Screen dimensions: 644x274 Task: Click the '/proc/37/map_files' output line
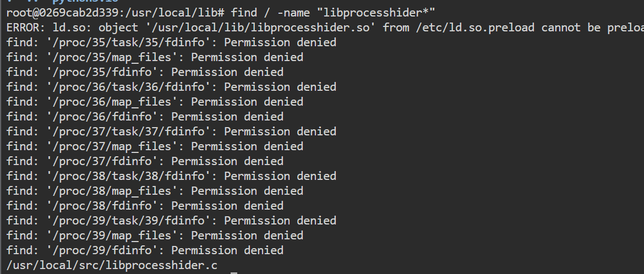click(x=155, y=146)
